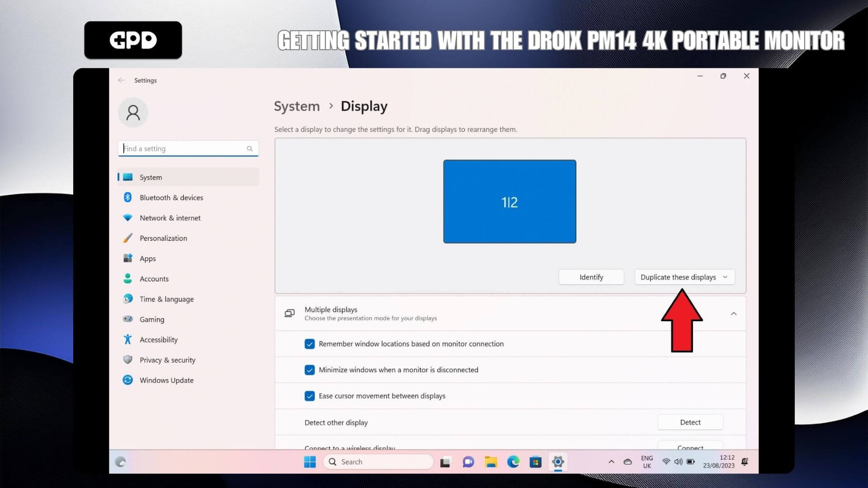This screenshot has width=868, height=488.
Task: Open Network & internet settings
Action: (x=170, y=218)
